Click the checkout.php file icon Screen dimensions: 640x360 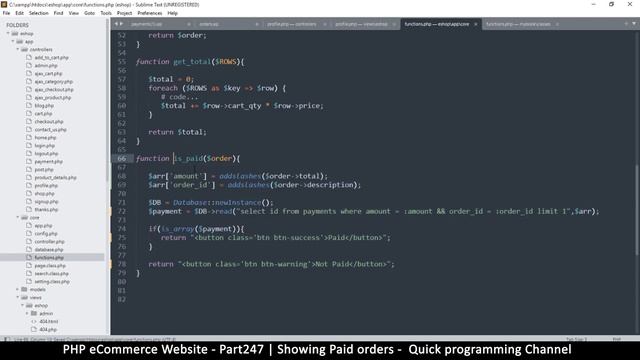29,122
